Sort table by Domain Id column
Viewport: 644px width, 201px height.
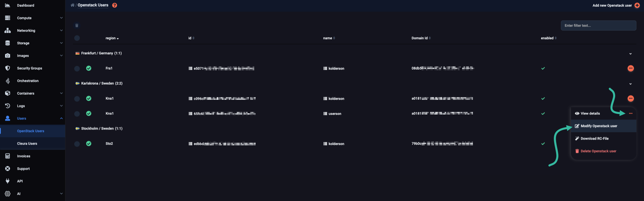point(421,38)
